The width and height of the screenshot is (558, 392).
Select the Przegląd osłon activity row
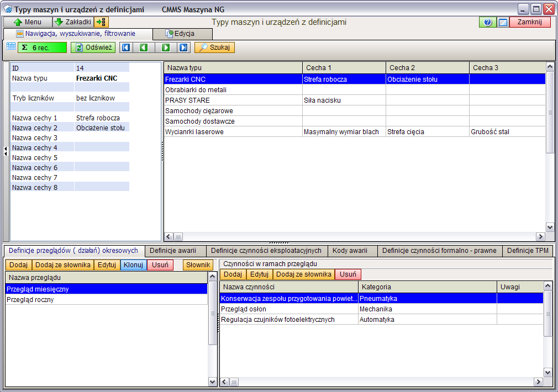(x=382, y=309)
